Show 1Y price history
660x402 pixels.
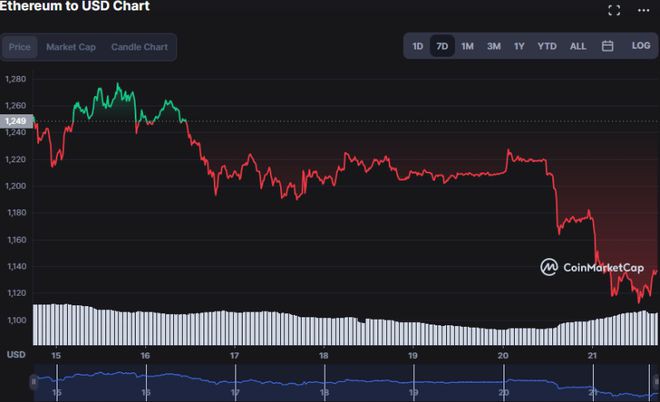(519, 46)
